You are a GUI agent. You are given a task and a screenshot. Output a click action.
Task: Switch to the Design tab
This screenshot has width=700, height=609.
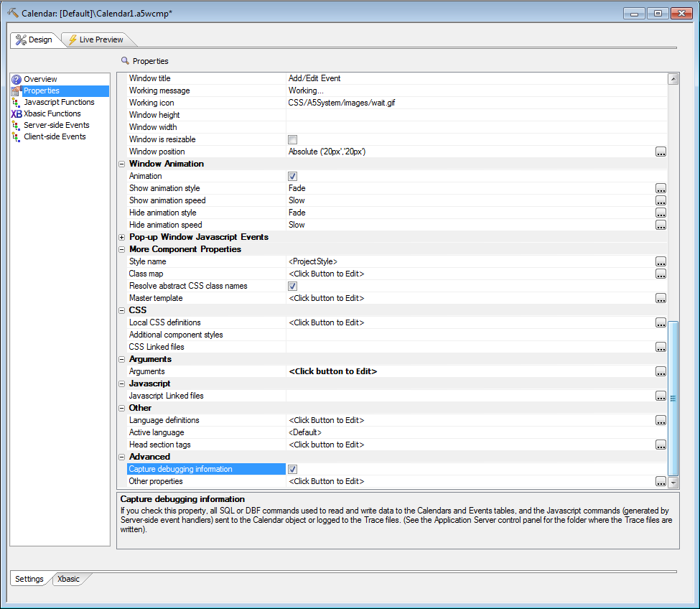(34, 39)
